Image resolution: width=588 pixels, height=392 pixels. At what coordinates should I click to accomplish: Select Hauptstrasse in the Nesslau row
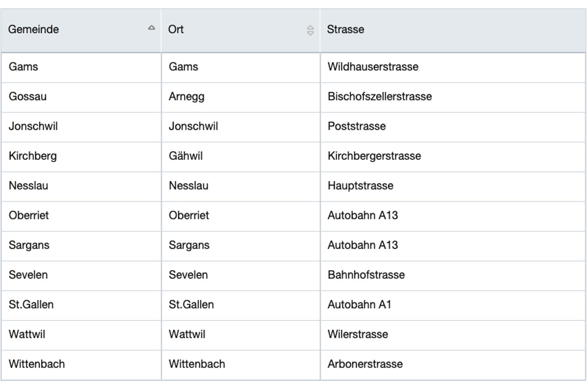tap(361, 186)
